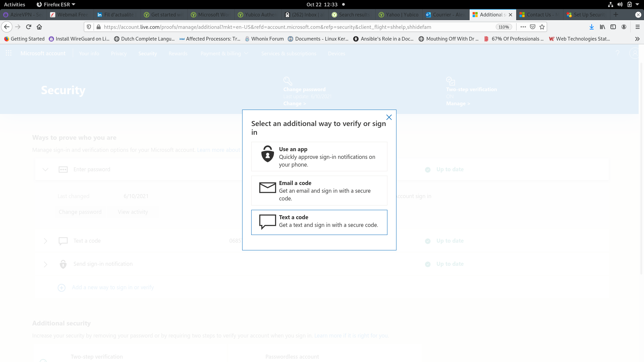
Task: Open the Firefox ESR app menu
Action: [x=56, y=4]
